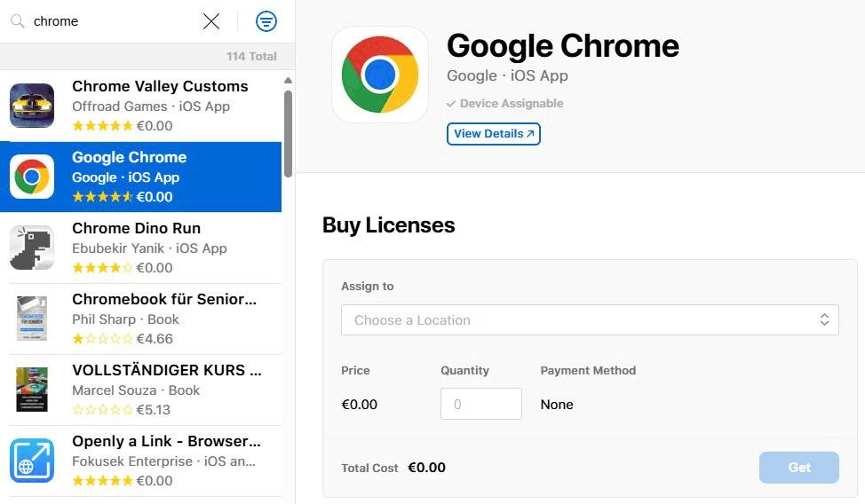865x504 pixels.
Task: Open the filter options icon
Action: (266, 21)
